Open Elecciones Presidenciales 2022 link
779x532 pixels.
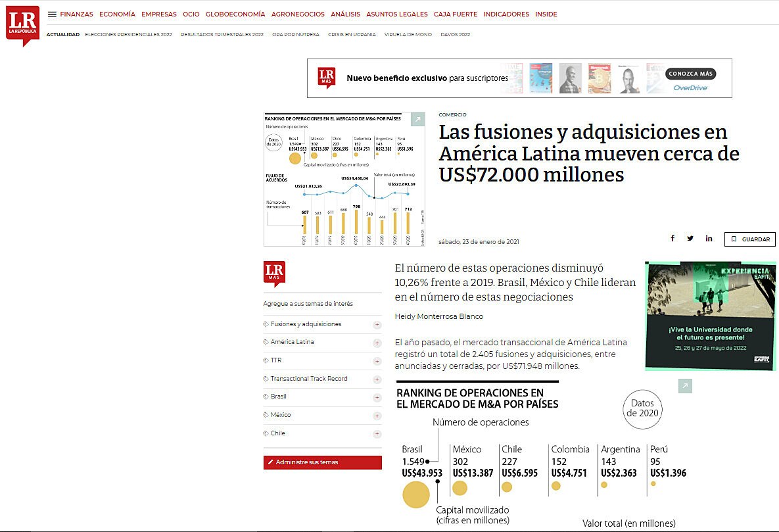coord(129,35)
